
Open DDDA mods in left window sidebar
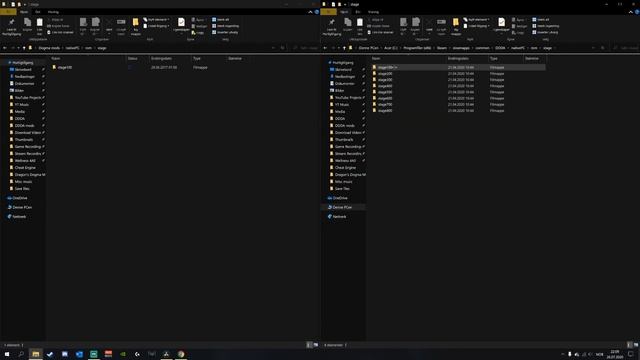pos(24,126)
